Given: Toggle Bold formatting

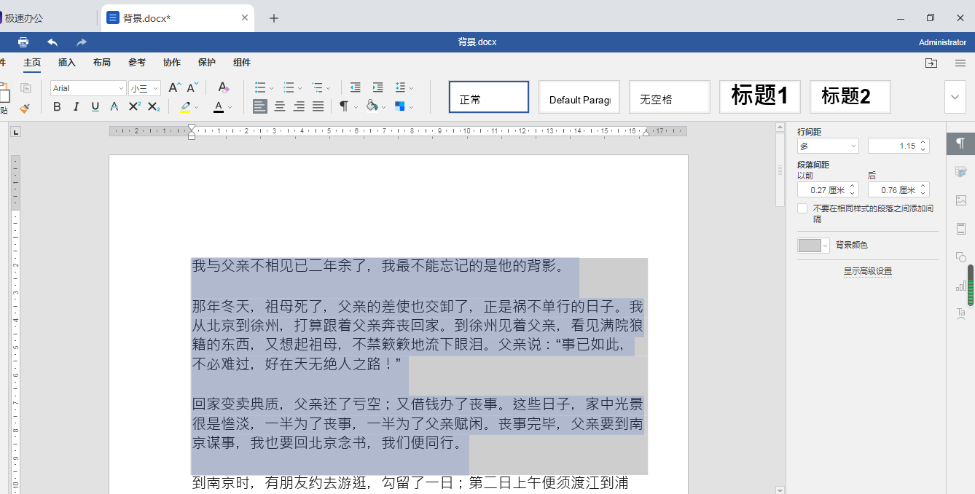Looking at the screenshot, I should coord(57,107).
